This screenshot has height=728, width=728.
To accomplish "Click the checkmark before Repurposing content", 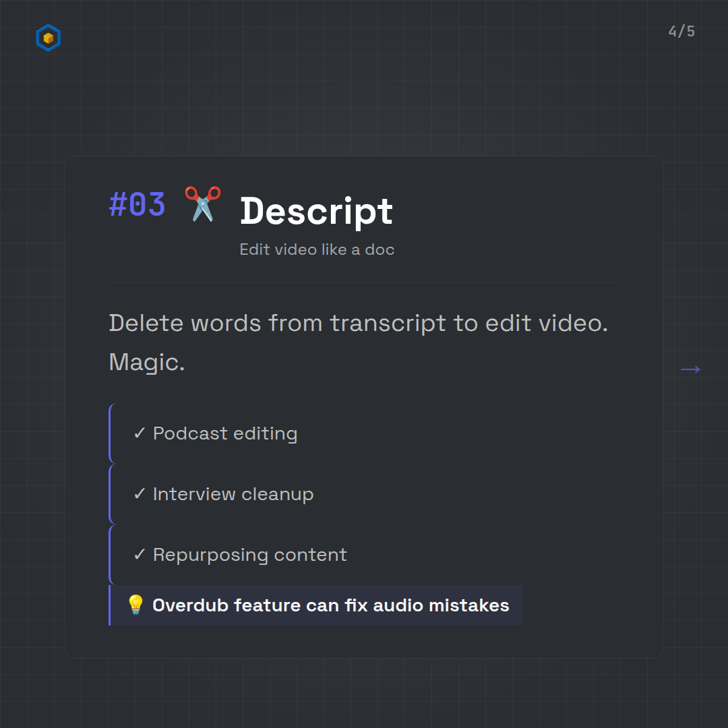I will coord(140,555).
